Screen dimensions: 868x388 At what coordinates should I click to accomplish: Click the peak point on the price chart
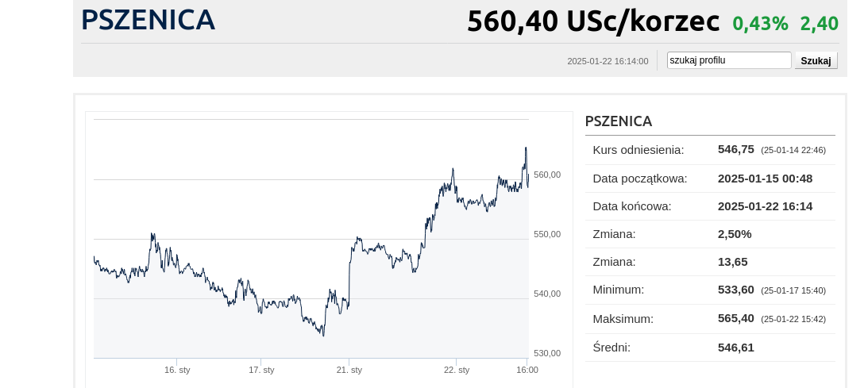click(x=525, y=148)
